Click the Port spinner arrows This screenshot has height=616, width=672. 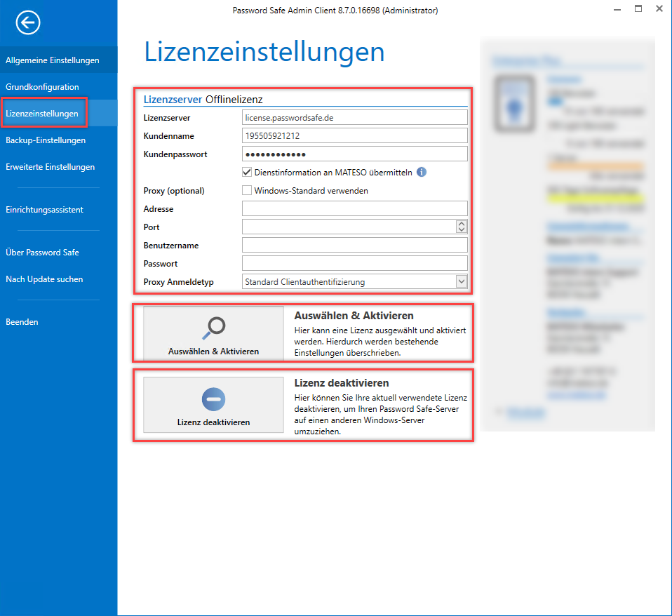(x=461, y=227)
